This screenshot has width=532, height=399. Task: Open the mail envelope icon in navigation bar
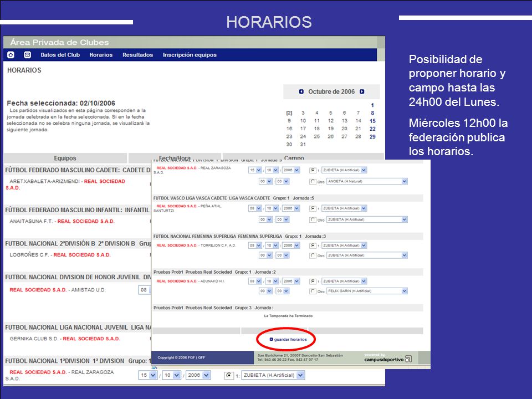28,55
